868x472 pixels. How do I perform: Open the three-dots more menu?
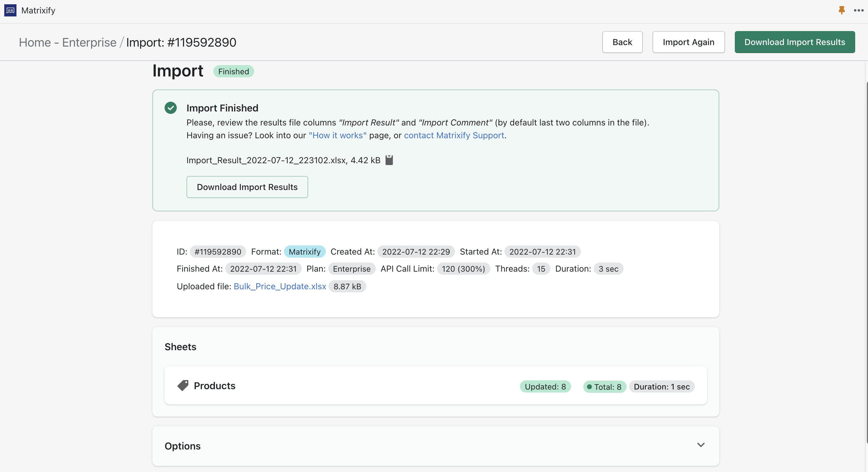[x=858, y=10]
